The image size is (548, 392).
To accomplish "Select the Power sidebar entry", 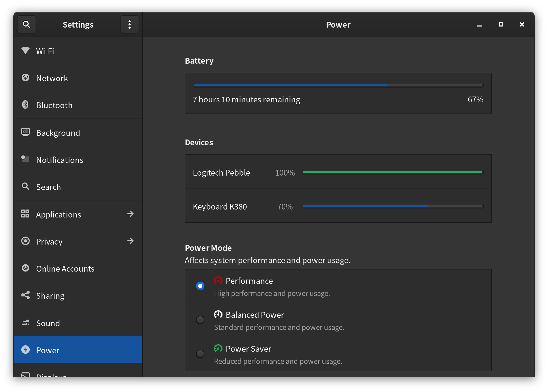I will [48, 350].
